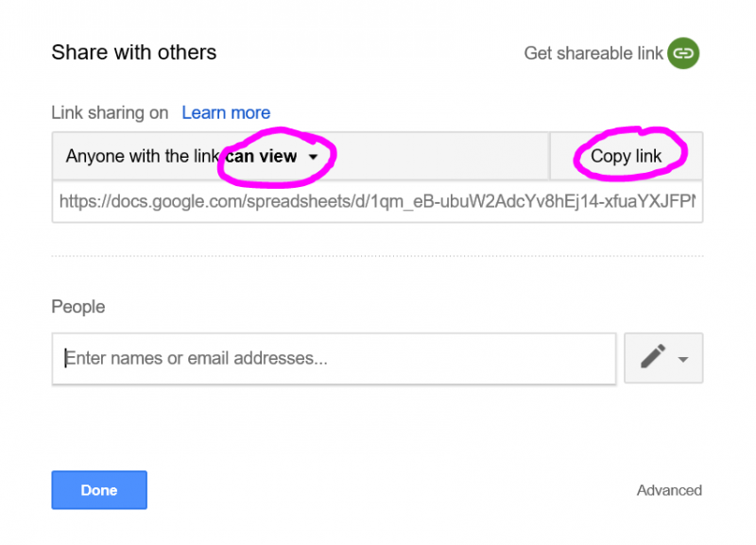Open the caret beside the pencil icon
This screenshot has width=756, height=545.
click(683, 360)
